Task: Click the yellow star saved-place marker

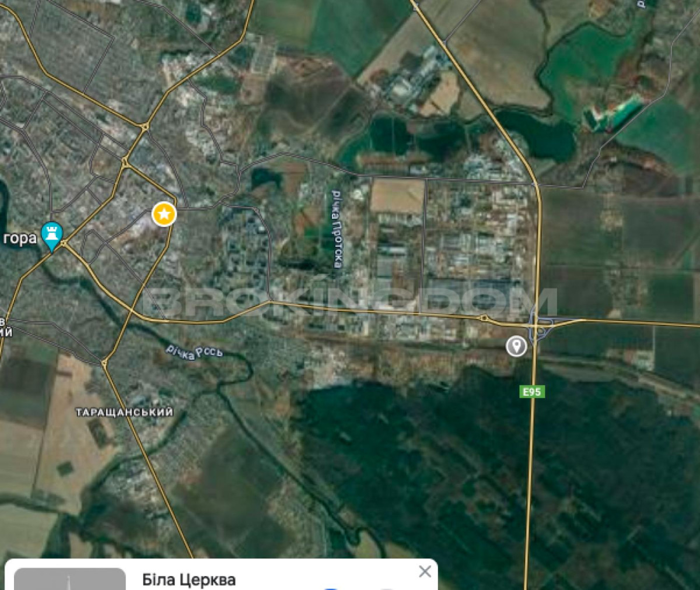Action: click(164, 215)
